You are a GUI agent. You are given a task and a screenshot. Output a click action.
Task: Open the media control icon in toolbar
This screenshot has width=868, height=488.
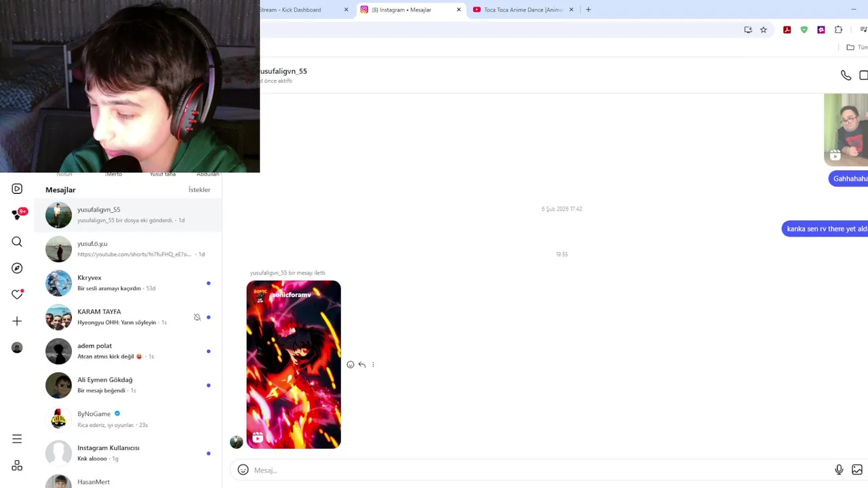863,30
